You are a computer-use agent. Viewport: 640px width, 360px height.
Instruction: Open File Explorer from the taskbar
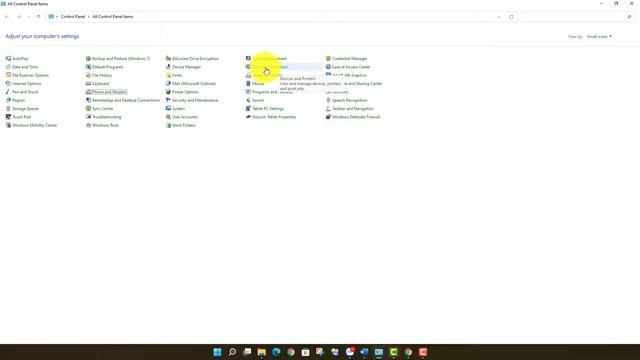point(262,352)
